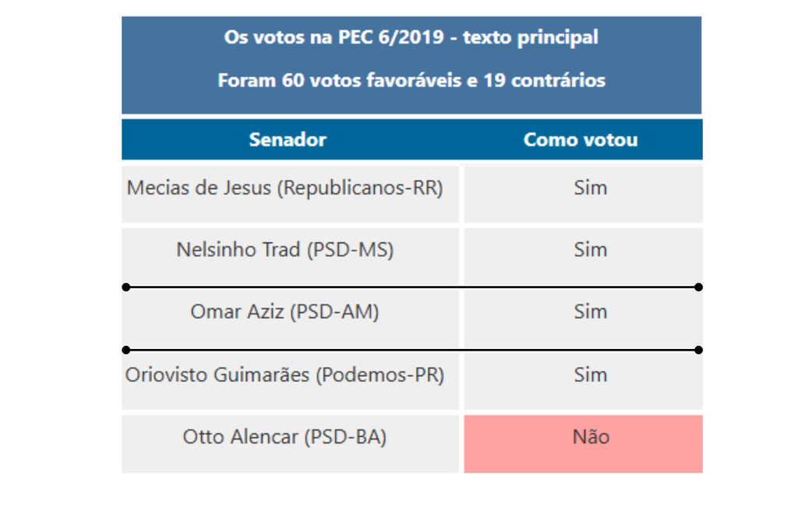Grab left endpoint dot of line above Omar Aziz

126,287
